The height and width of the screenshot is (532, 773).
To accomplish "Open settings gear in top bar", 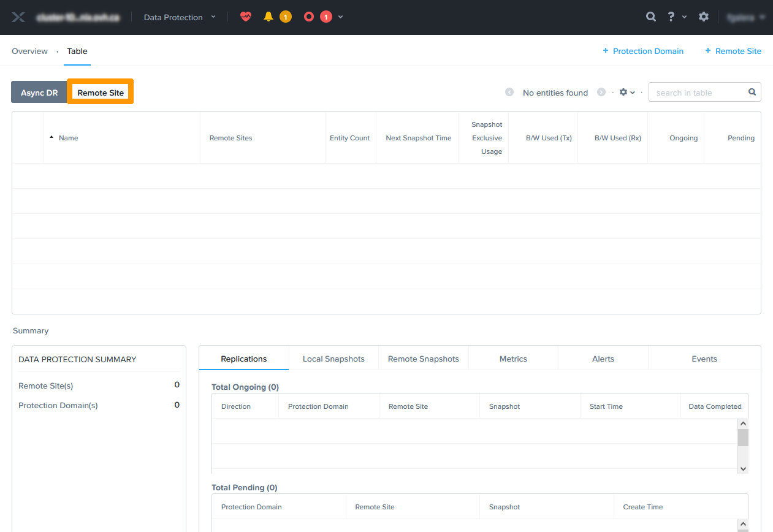I will pos(704,17).
